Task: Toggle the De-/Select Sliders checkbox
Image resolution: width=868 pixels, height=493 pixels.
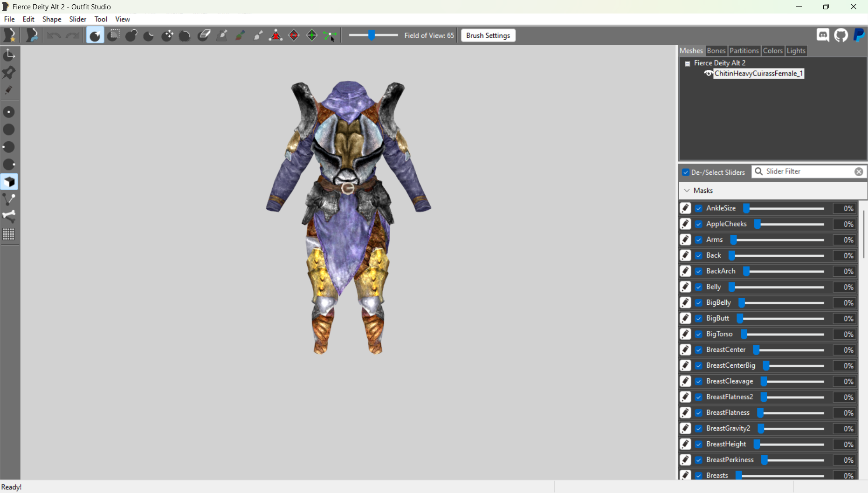Action: pyautogui.click(x=686, y=172)
